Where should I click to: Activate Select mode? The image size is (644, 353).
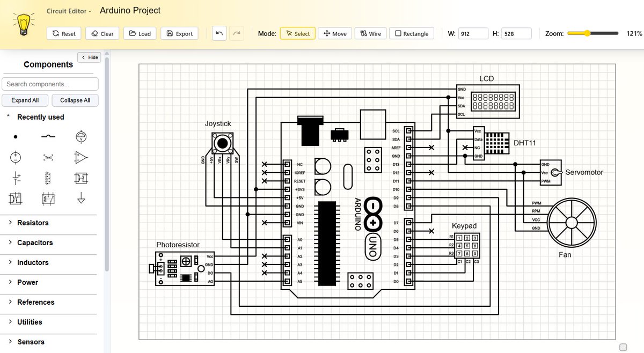(x=297, y=33)
